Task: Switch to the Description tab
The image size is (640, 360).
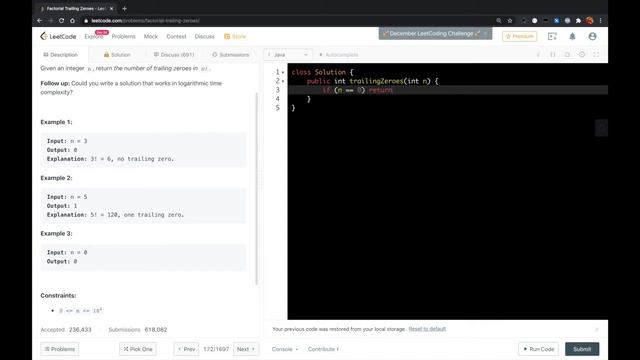Action: pos(60,54)
